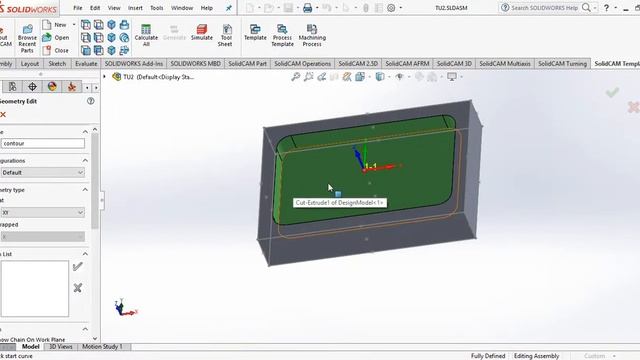Viewport: 640px width, 360px height.
Task: Switch to the 3D Views bottom tab
Action: click(x=60, y=347)
